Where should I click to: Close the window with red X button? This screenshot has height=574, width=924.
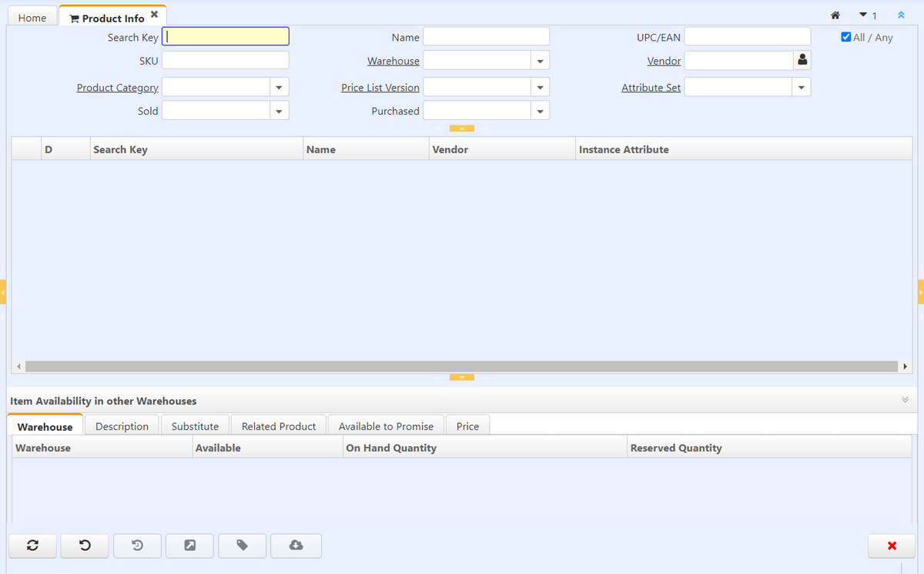tap(892, 546)
